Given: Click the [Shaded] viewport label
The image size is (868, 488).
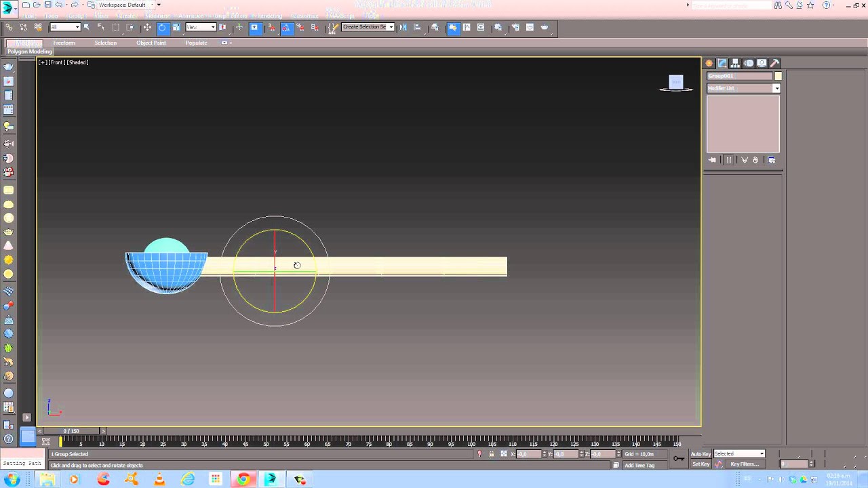Looking at the screenshot, I should tap(77, 62).
